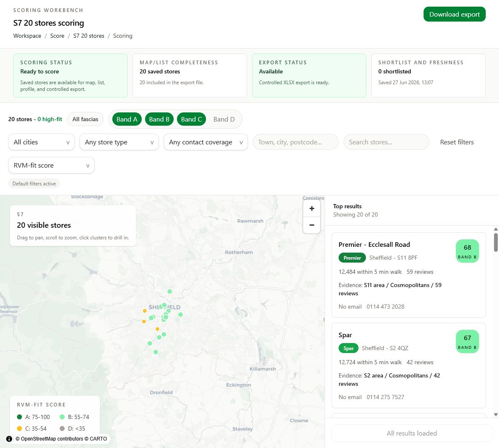Toggle the All fascias filter chip

(85, 119)
